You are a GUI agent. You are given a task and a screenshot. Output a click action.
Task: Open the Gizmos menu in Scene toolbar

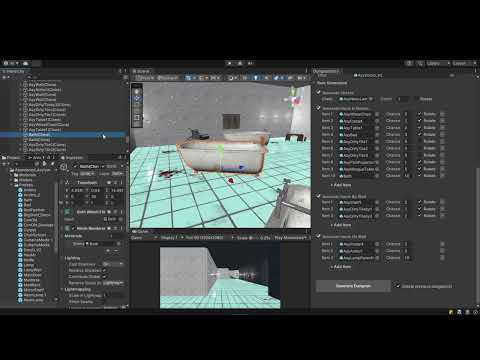click(x=301, y=78)
